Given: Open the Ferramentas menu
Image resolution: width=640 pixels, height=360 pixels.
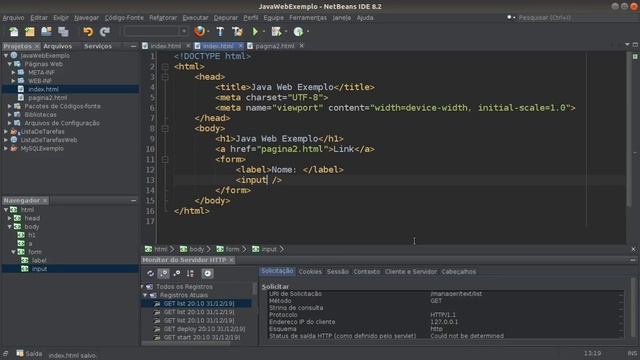Looking at the screenshot, I should (308, 18).
